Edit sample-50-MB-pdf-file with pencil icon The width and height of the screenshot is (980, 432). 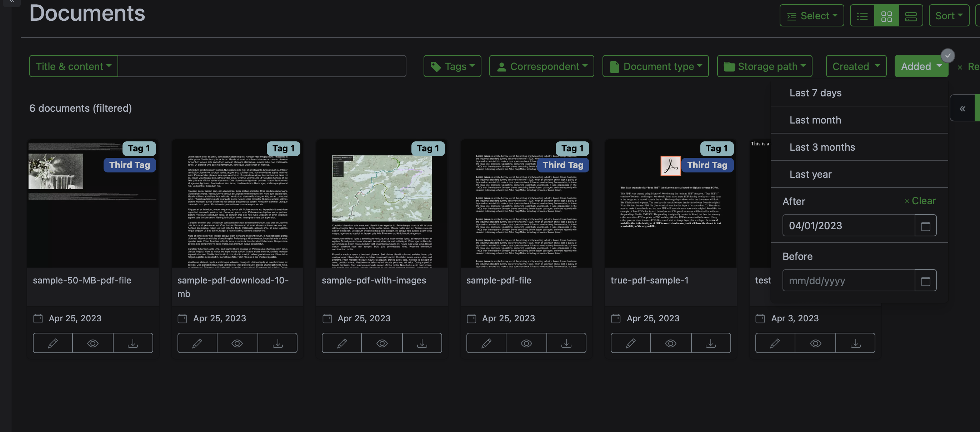(52, 343)
